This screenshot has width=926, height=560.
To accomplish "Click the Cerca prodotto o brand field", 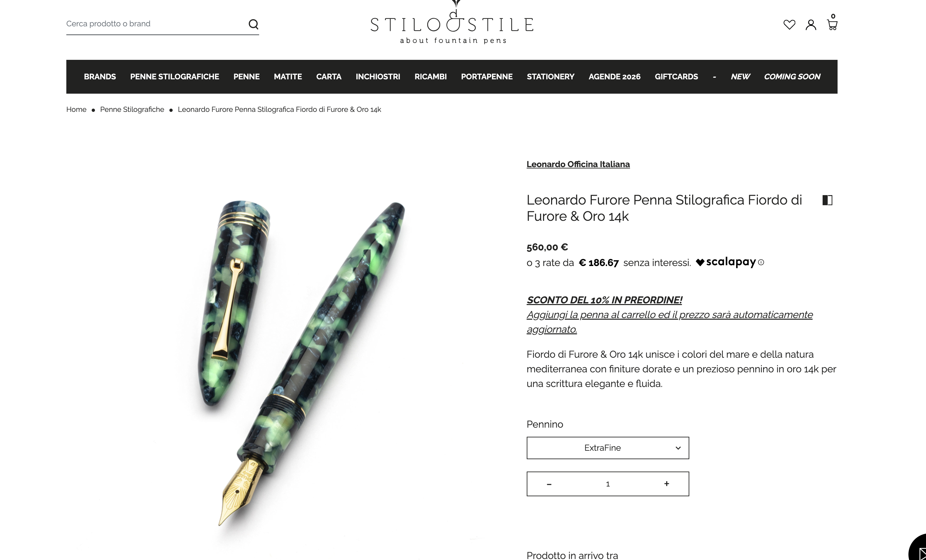I will pyautogui.click(x=154, y=24).
